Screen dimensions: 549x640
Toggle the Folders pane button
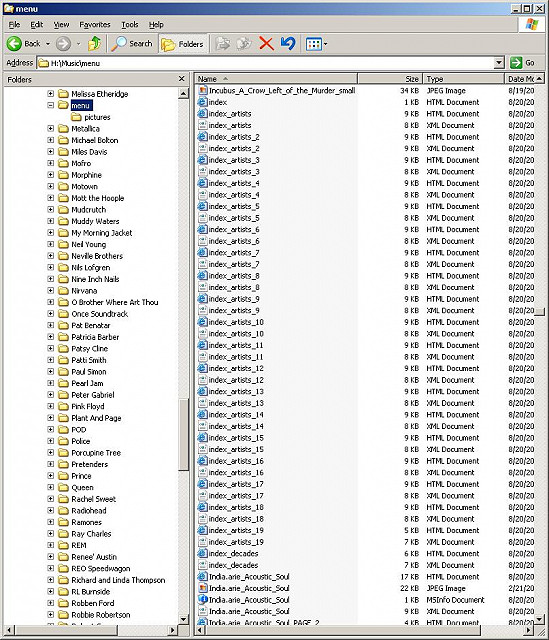(x=182, y=44)
